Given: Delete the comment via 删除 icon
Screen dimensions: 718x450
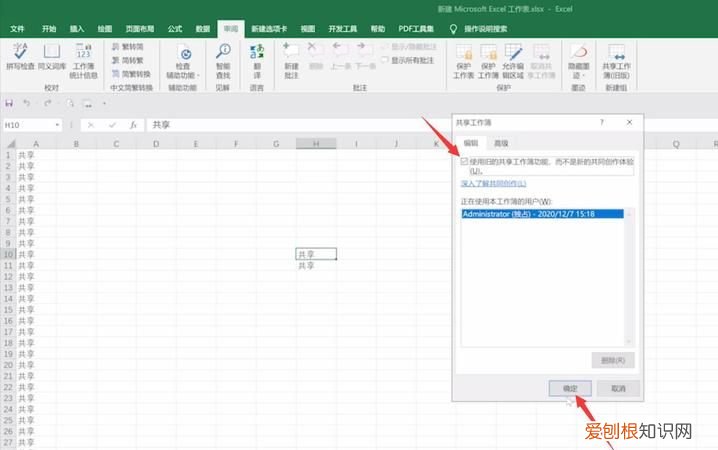Looking at the screenshot, I should 315,57.
